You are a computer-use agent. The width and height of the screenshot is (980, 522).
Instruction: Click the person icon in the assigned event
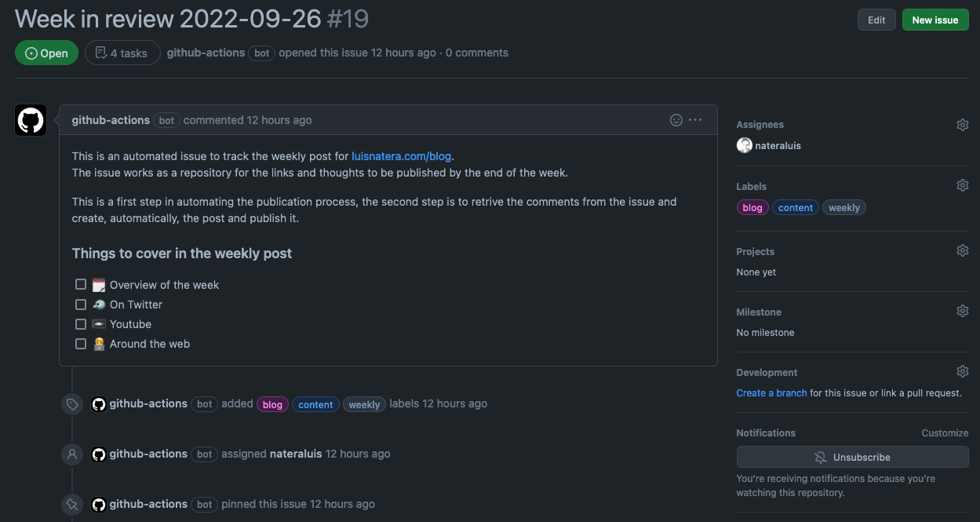(72, 454)
